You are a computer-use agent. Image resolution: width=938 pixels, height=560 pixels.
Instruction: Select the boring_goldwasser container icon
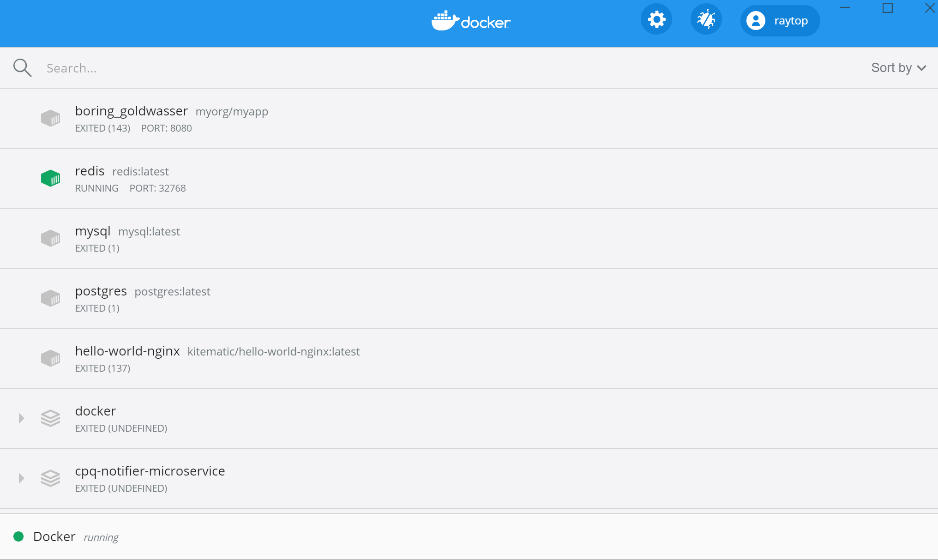coord(51,118)
